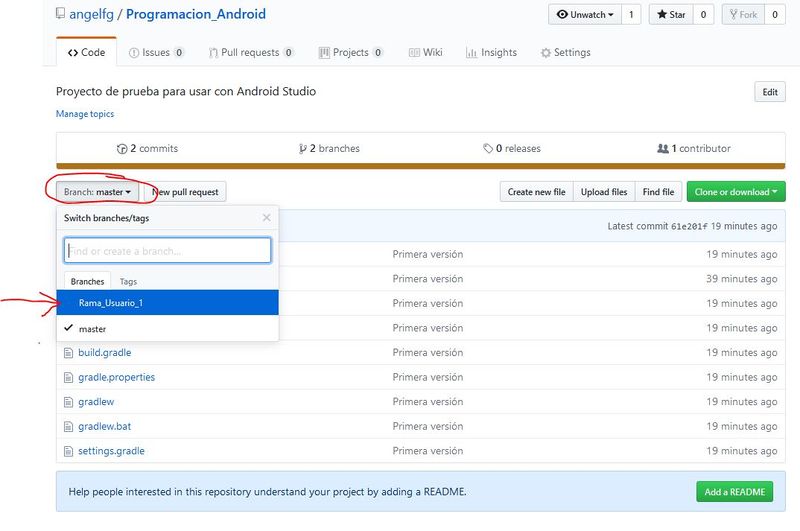
Task: Close the Switch branches/tags popup
Action: click(x=266, y=218)
